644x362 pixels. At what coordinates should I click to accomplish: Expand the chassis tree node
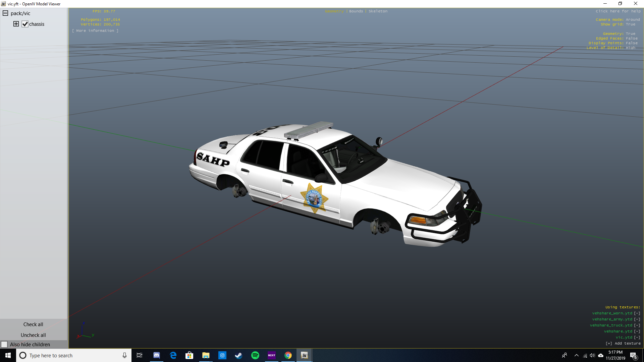pyautogui.click(x=16, y=24)
